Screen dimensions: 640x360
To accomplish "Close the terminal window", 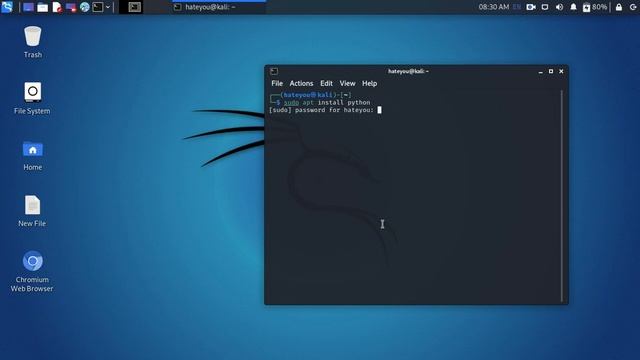I will [x=561, y=71].
